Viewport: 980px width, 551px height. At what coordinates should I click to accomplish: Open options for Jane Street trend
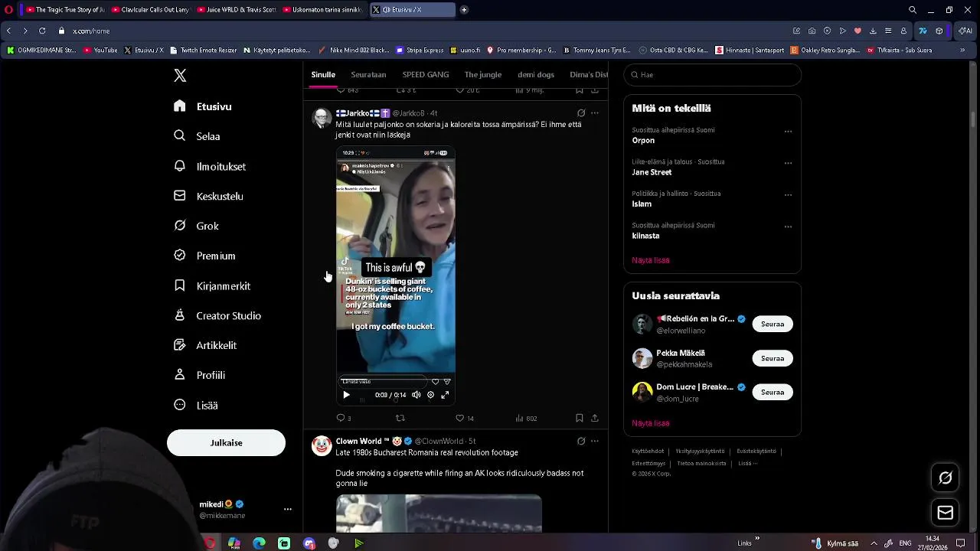coord(788,164)
